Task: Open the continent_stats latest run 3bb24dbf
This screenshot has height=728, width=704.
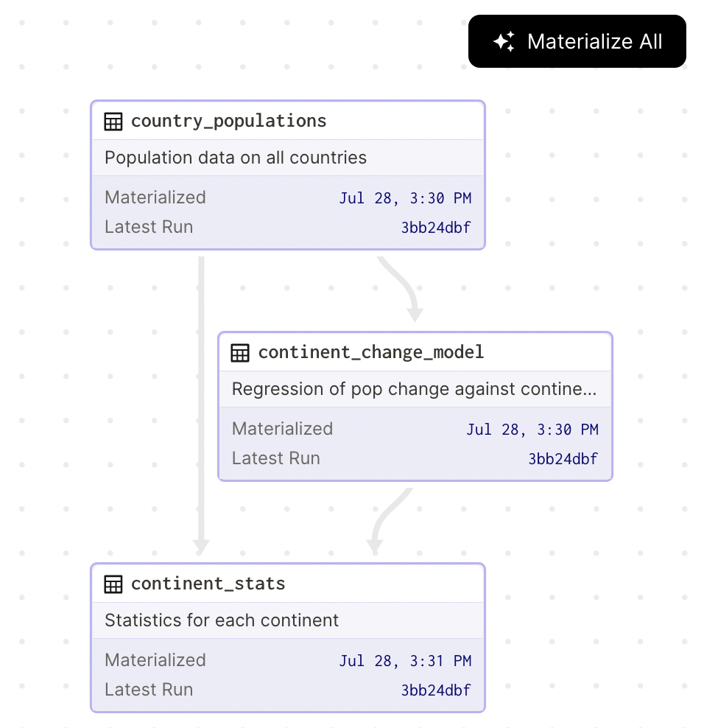Action: point(436,690)
